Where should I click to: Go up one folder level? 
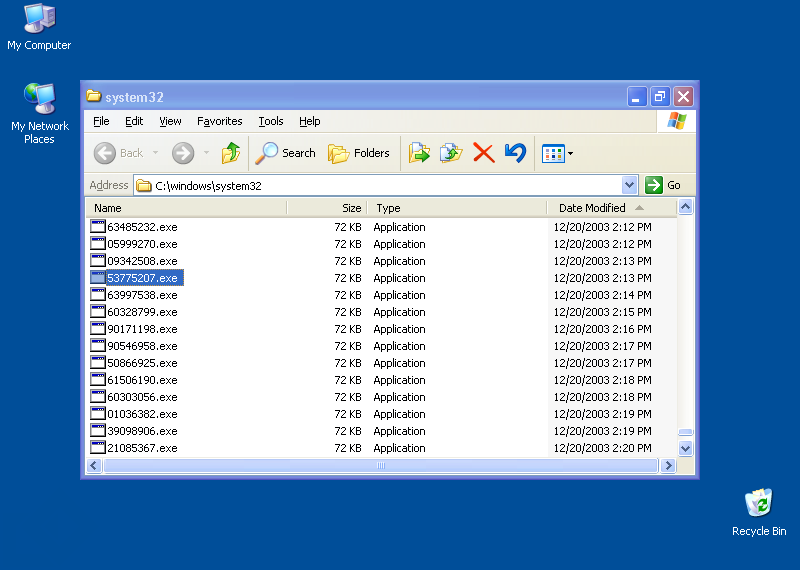231,153
